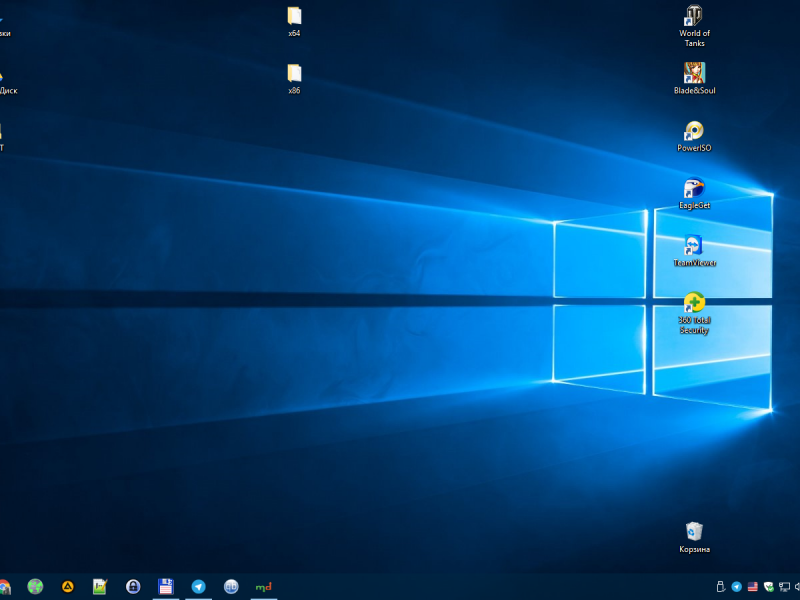The height and width of the screenshot is (600, 800).
Task: Open the Telegram icon in system tray
Action: tap(737, 587)
